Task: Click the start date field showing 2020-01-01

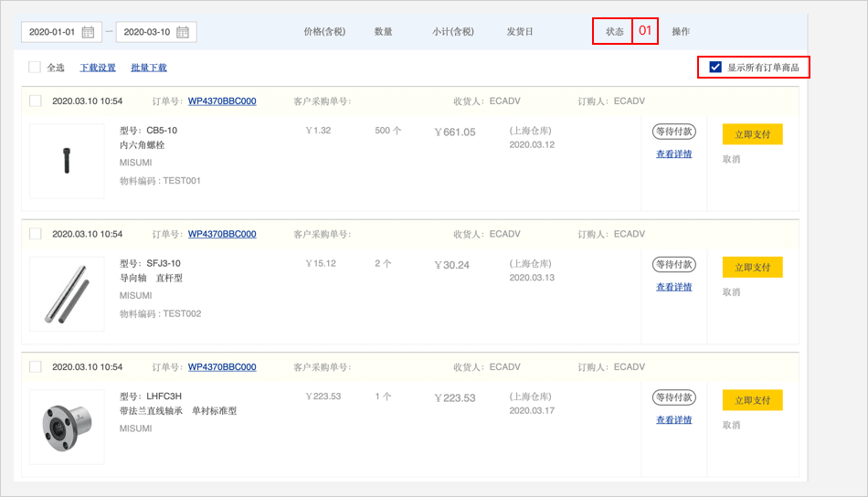Action: [x=52, y=32]
